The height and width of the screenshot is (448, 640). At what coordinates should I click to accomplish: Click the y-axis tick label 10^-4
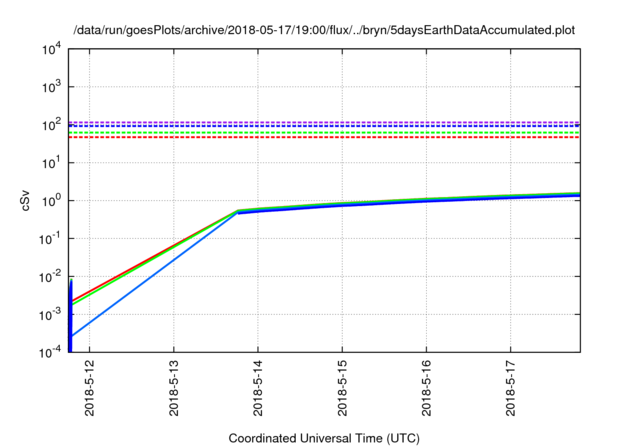(50, 352)
